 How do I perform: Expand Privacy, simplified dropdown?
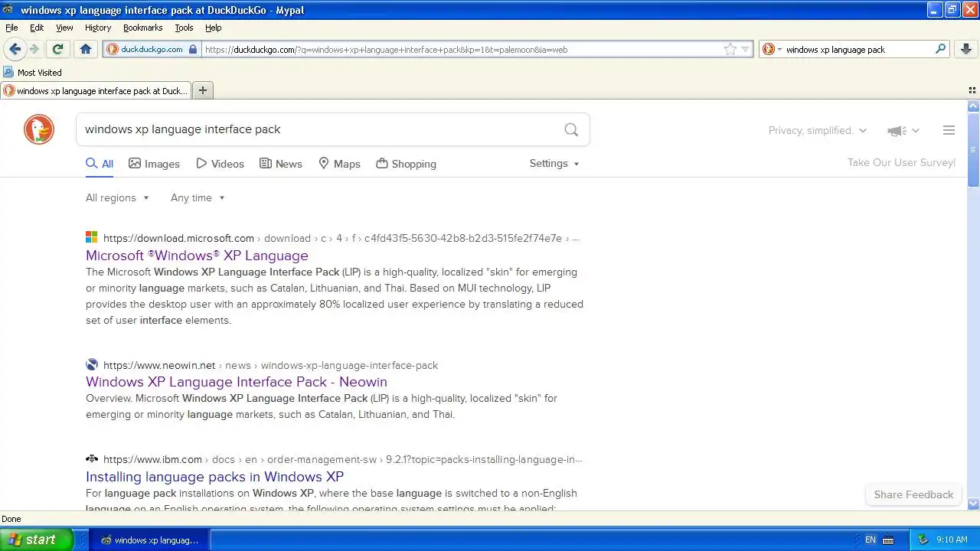coord(818,131)
